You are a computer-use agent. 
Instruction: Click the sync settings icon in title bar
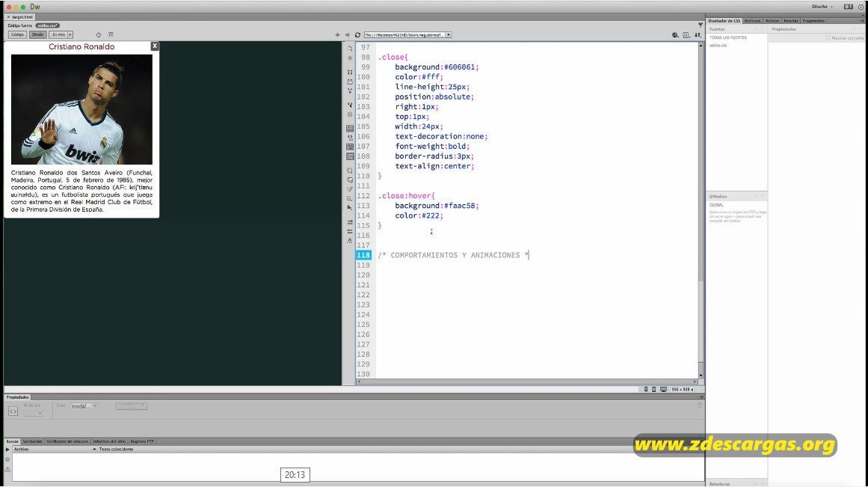[x=848, y=7]
